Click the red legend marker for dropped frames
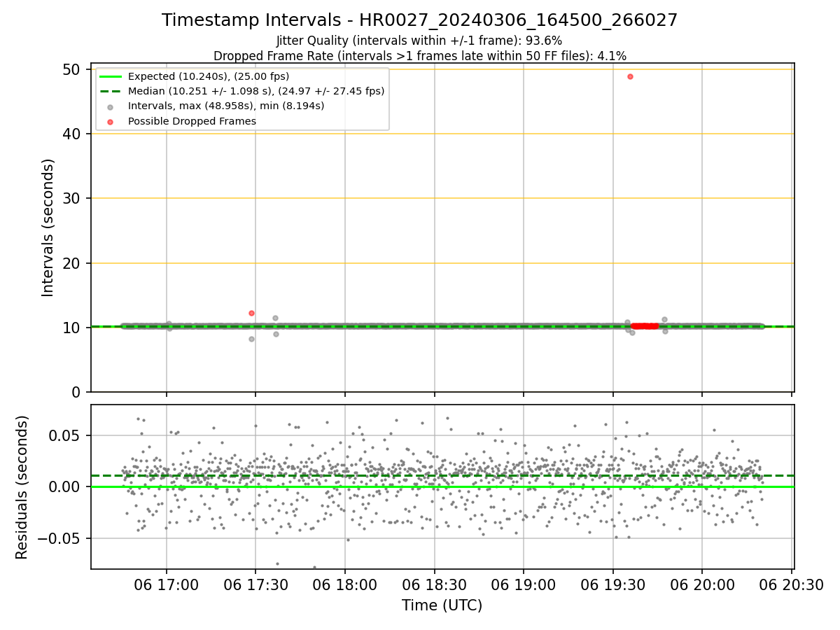The image size is (840, 630). [111, 121]
